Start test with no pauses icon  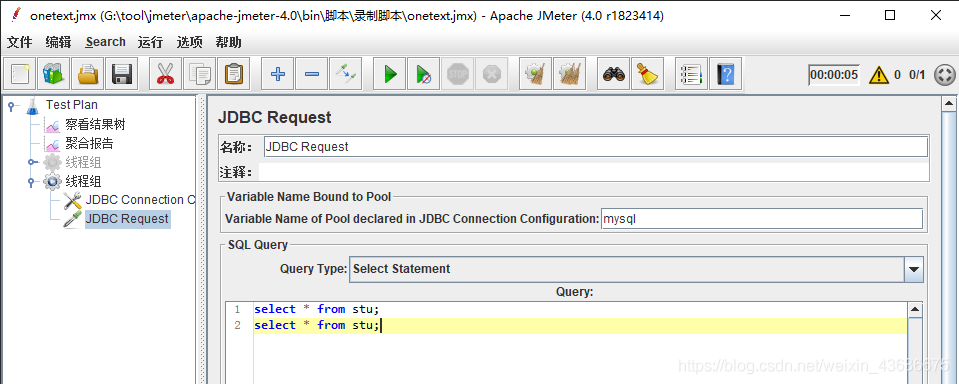point(424,75)
